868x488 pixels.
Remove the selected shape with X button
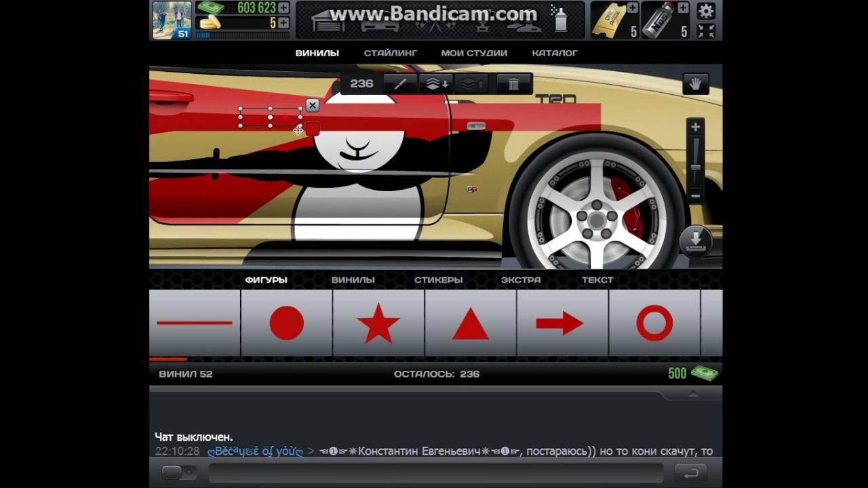click(312, 105)
